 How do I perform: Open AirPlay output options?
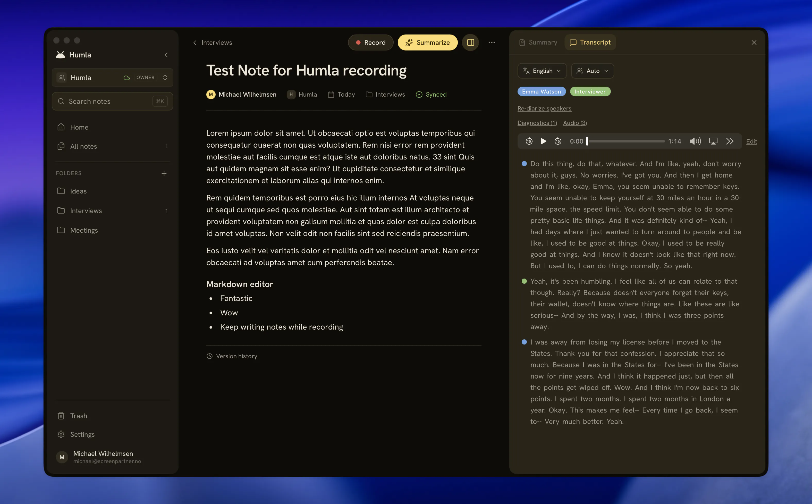(x=713, y=141)
